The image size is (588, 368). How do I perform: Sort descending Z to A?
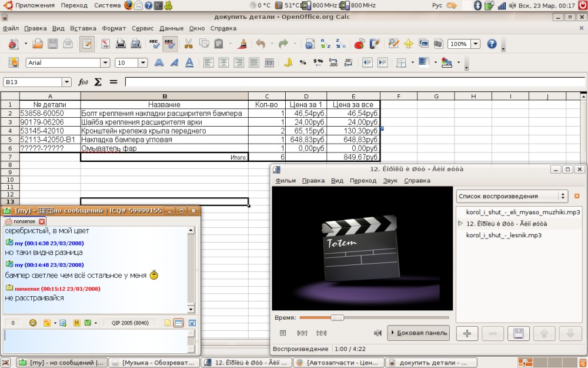340,44
